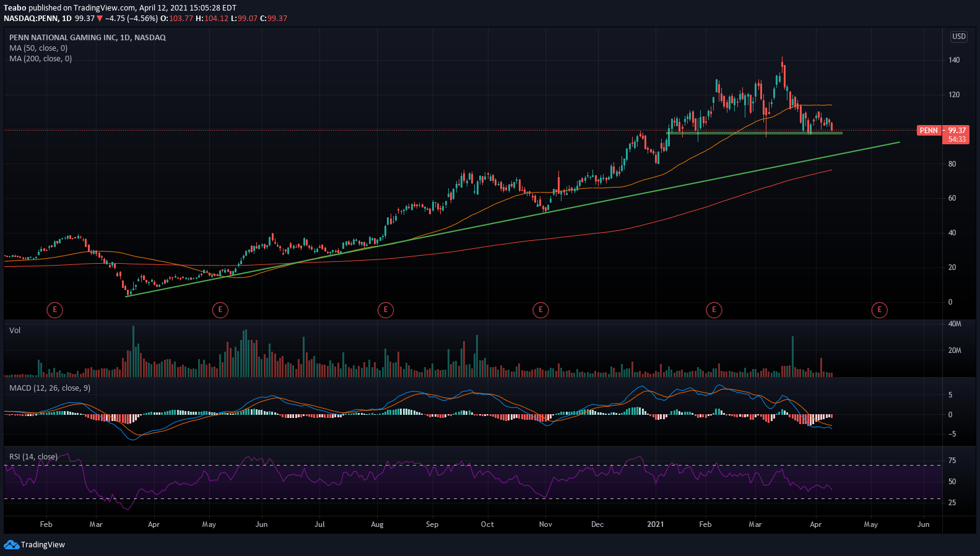Click the green horizontal support line
980x556 pixels.
754,133
